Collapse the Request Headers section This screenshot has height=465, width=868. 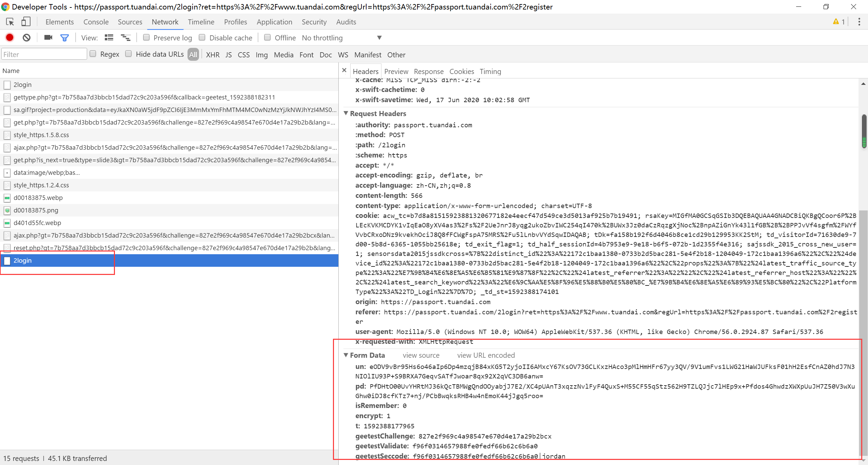tap(346, 113)
